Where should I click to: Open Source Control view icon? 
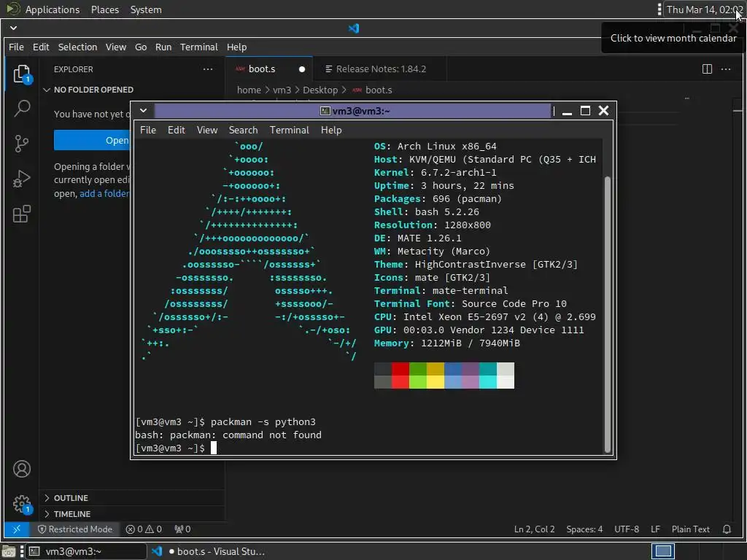[x=22, y=144]
